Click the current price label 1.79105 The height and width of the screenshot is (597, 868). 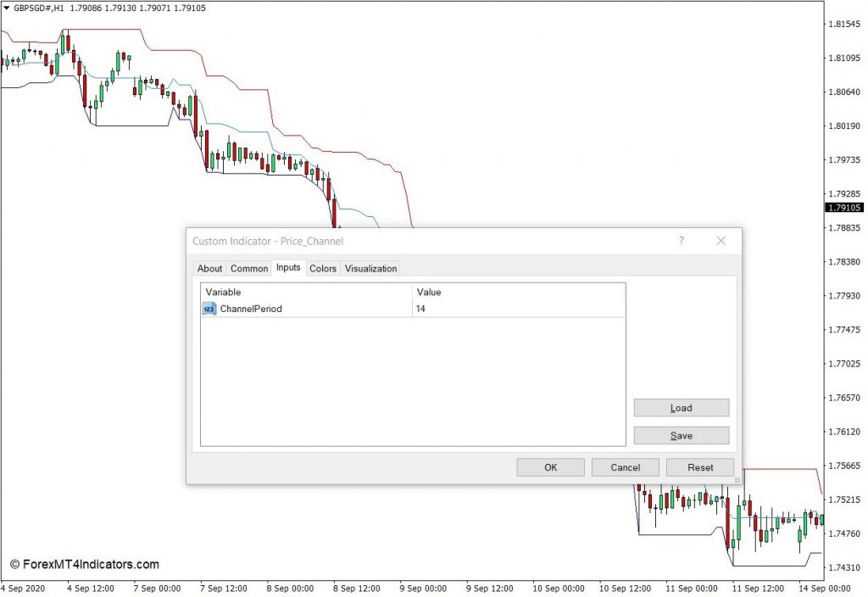[844, 208]
